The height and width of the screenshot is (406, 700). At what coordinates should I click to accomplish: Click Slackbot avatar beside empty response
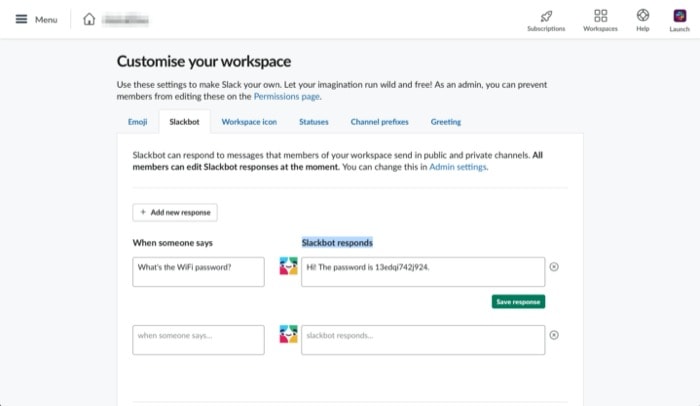click(288, 334)
